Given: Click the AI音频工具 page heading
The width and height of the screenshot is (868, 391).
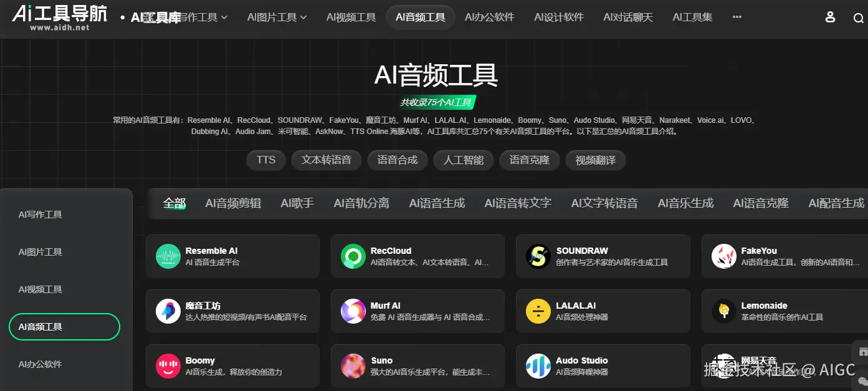Looking at the screenshot, I should [x=436, y=75].
